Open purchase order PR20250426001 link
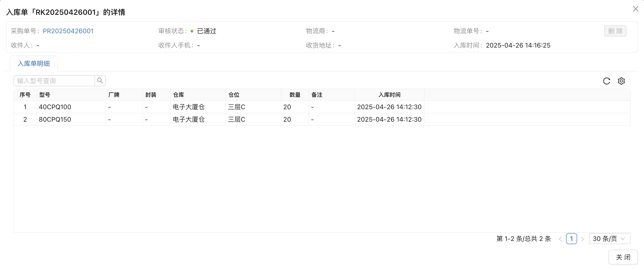 click(68, 31)
